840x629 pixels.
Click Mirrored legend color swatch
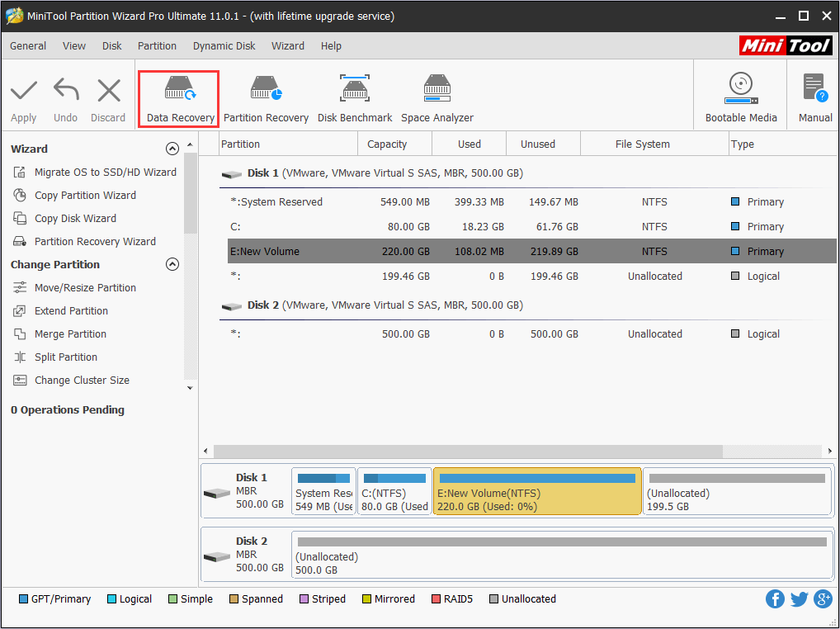tap(366, 599)
